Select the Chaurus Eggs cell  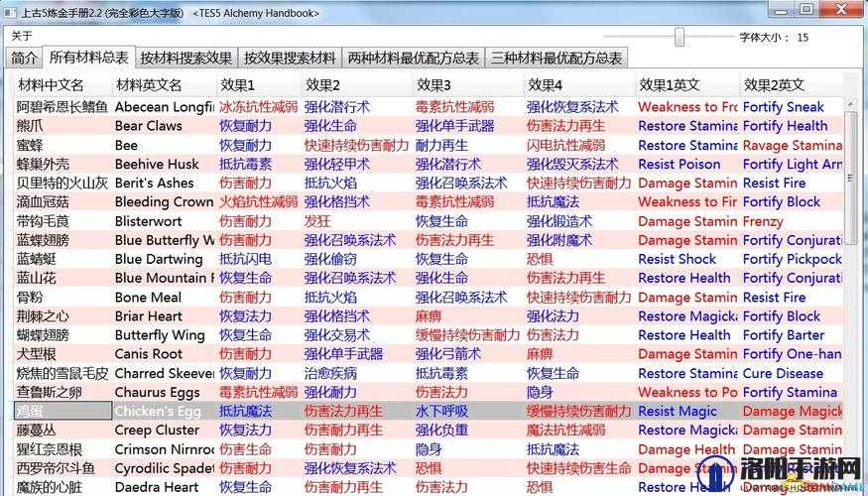157,392
